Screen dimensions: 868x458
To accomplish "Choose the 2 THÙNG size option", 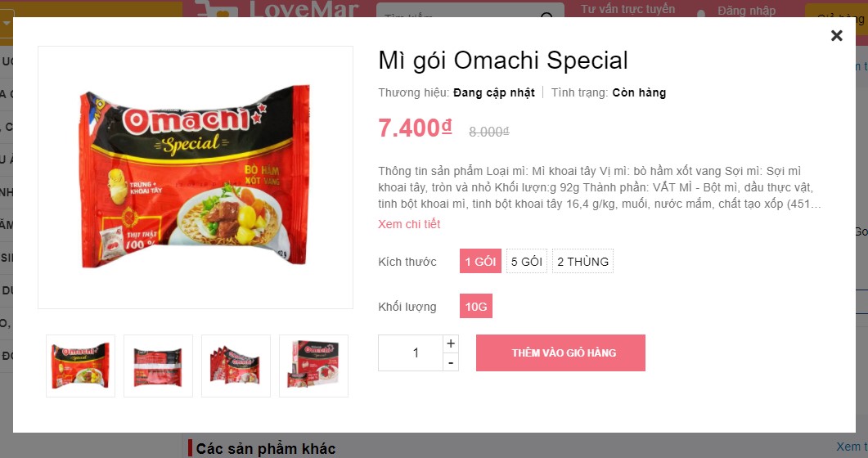I will pyautogui.click(x=582, y=261).
